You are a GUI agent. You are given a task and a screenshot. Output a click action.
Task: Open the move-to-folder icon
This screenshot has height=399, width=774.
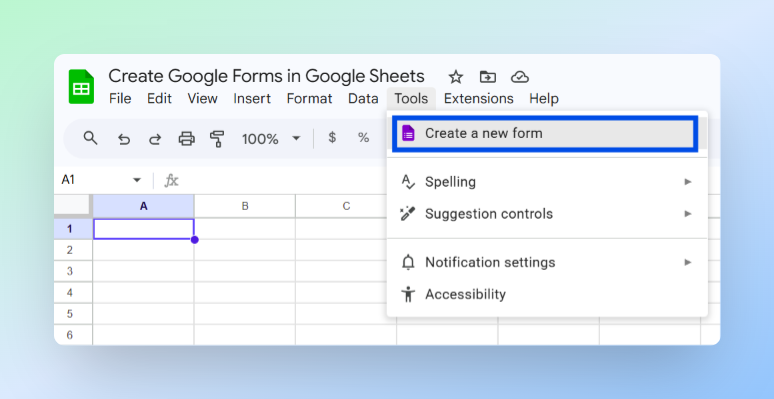488,77
